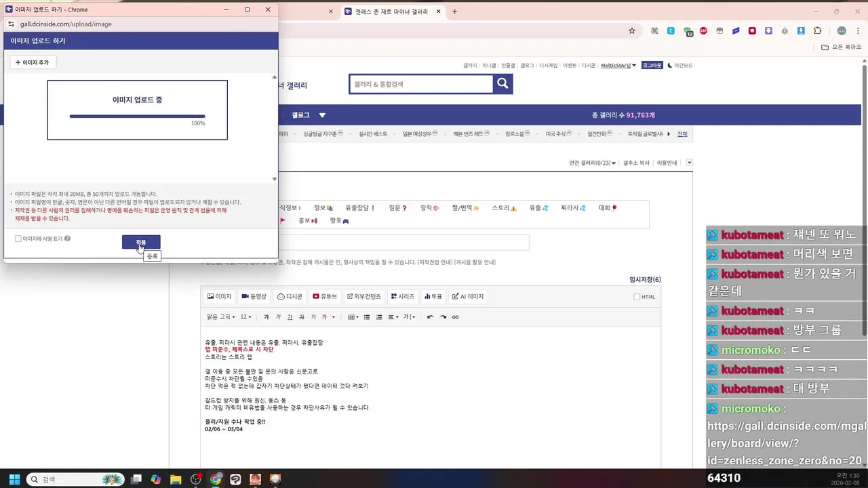Viewport: 868px width, 488px height.
Task: Insert a 유튜브 video
Action: coord(325,296)
